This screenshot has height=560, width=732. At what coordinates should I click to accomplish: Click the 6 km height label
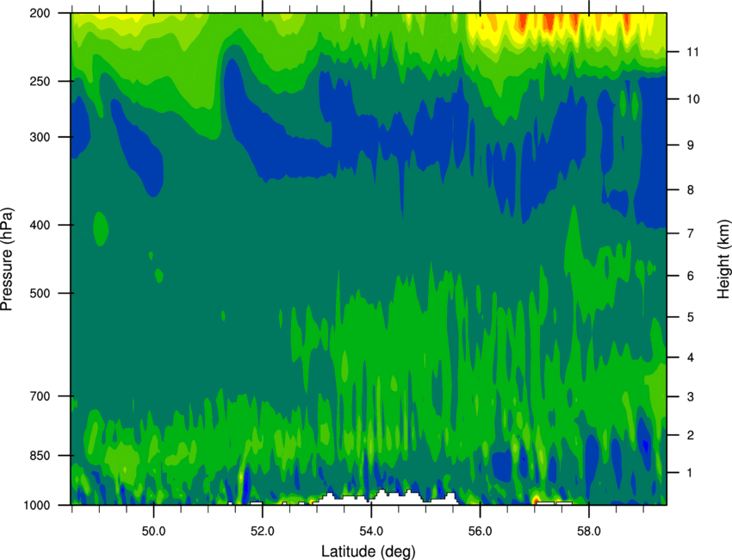(x=691, y=276)
